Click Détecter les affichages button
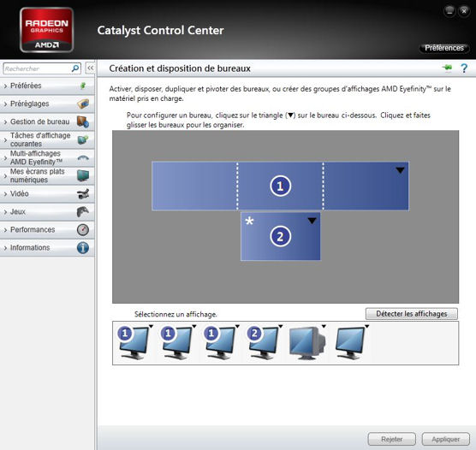Image resolution: width=476 pixels, height=450 pixels. tap(411, 314)
